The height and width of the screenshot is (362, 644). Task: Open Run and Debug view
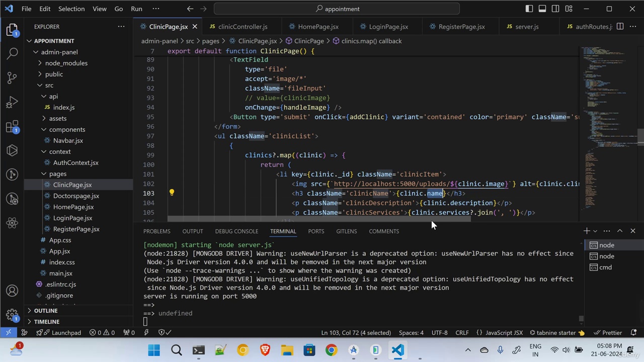12,103
